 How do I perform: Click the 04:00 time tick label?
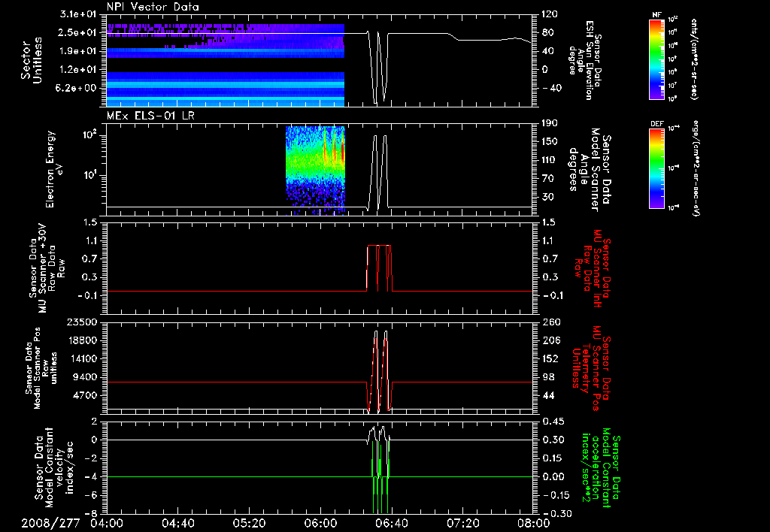107,523
